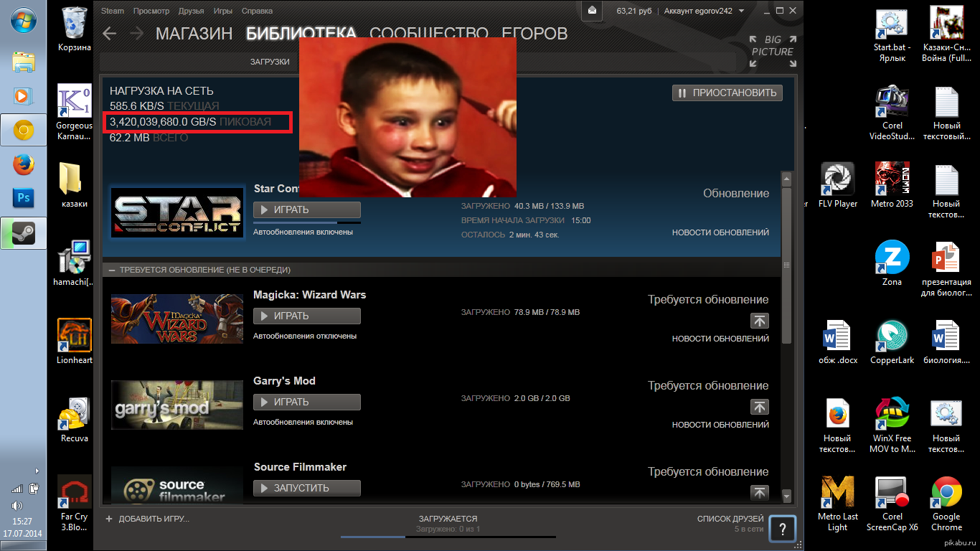Open the Steam menu
980x551 pixels.
[112, 11]
